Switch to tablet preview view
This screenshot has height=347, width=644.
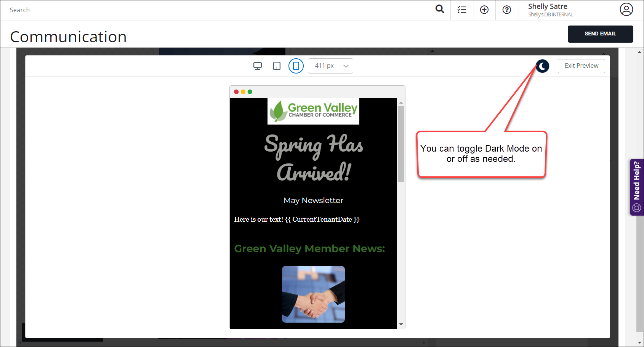tap(277, 66)
